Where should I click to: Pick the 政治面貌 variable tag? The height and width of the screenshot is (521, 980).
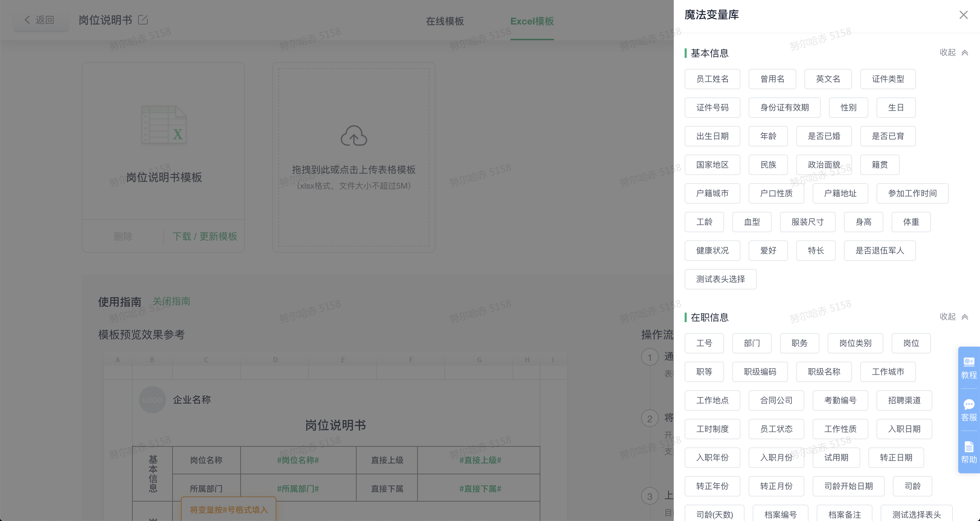(824, 164)
